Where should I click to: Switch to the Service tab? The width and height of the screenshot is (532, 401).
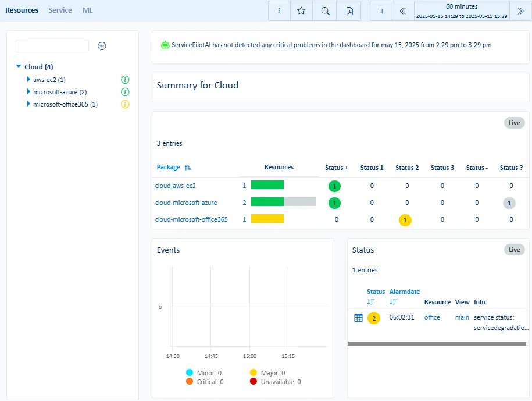click(60, 10)
